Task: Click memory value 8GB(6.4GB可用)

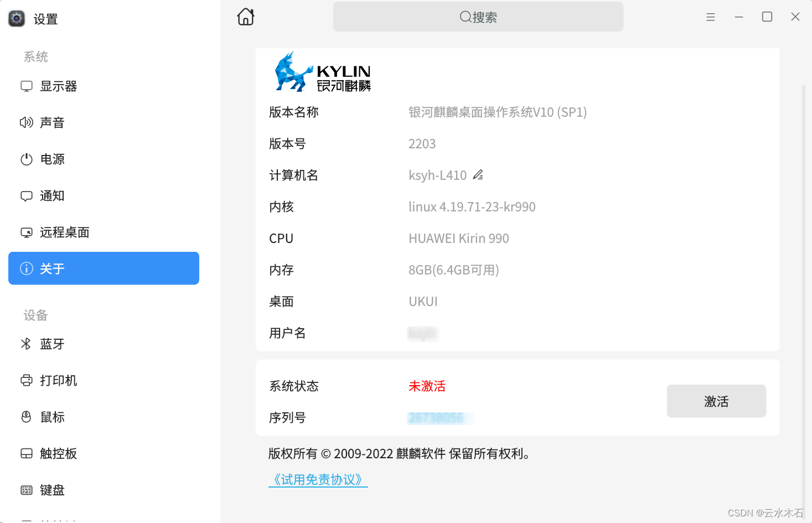Action: point(454,270)
